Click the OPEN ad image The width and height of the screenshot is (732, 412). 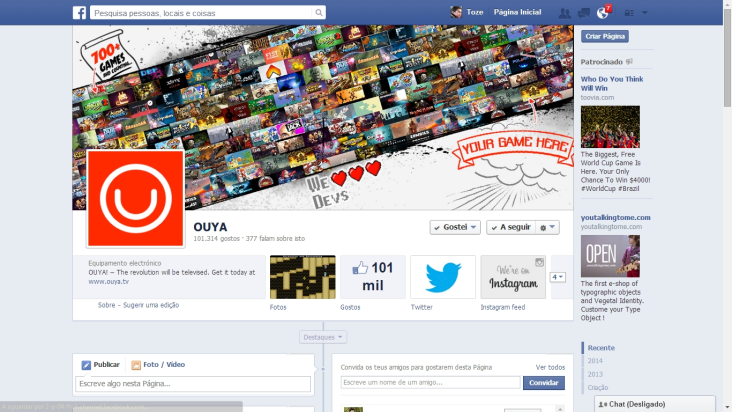click(x=610, y=256)
